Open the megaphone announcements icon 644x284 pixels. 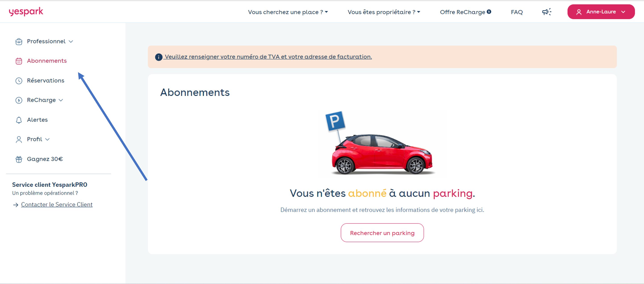click(547, 12)
